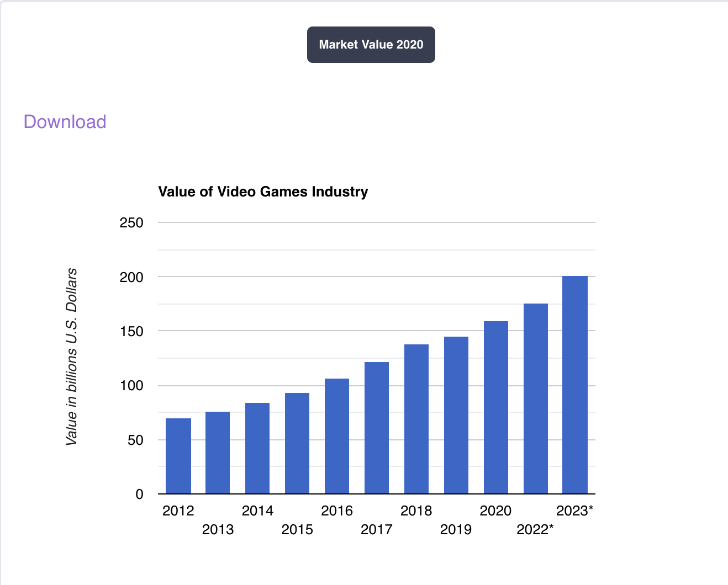
Task: Click the 2018 bar in chart
Action: tap(416, 419)
